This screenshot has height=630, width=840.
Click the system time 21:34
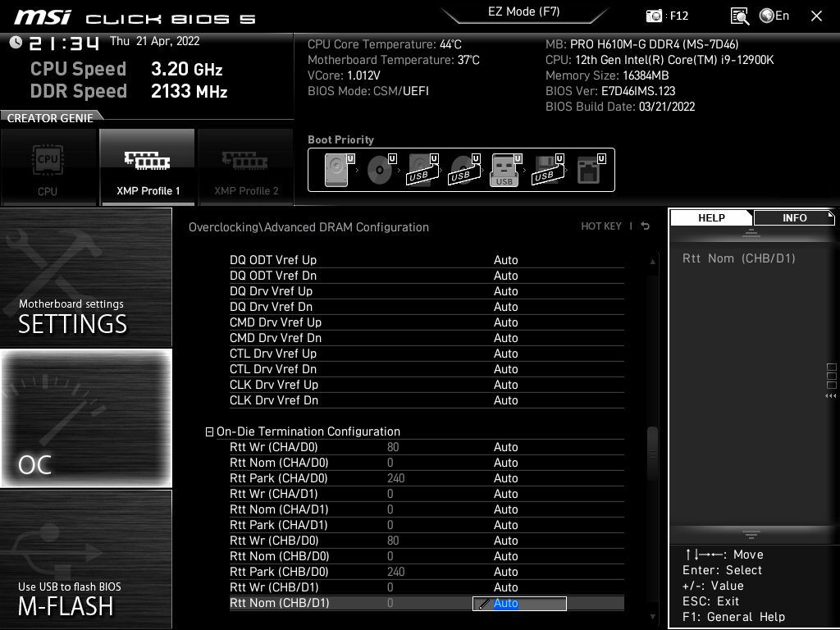click(x=64, y=43)
